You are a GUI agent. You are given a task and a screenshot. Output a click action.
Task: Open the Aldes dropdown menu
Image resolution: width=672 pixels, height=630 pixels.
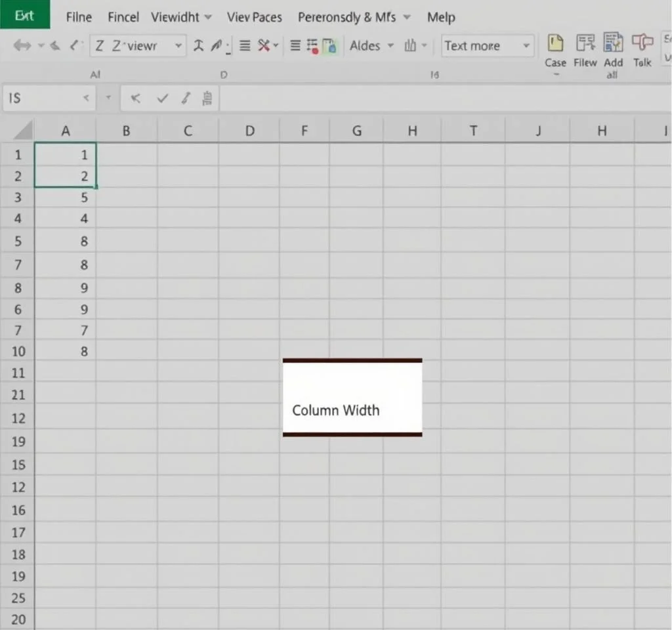[390, 46]
